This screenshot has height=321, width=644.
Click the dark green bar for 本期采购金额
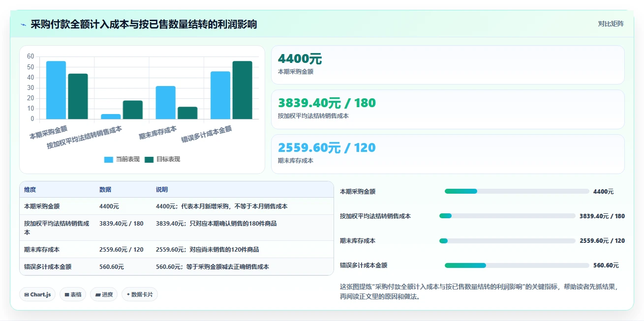coord(78,96)
